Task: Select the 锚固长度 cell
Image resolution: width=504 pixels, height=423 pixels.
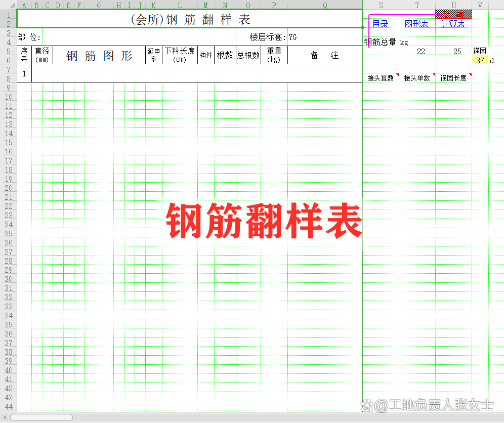Action: (x=453, y=78)
